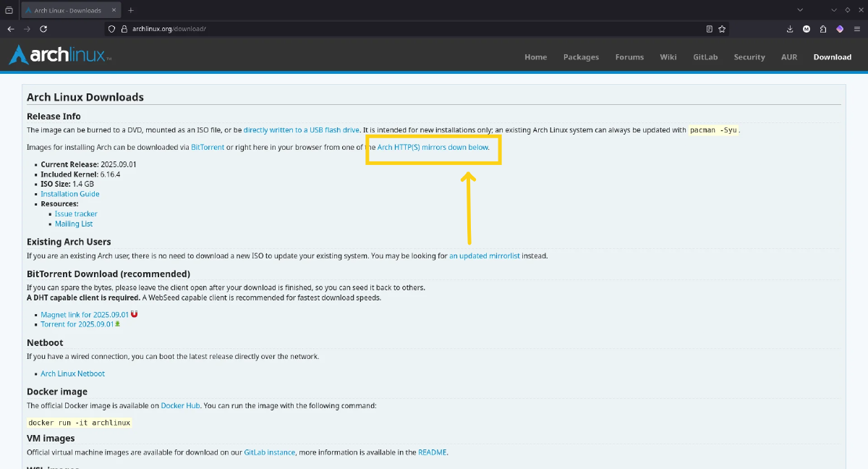Click the tracking protection shield icon

click(111, 29)
